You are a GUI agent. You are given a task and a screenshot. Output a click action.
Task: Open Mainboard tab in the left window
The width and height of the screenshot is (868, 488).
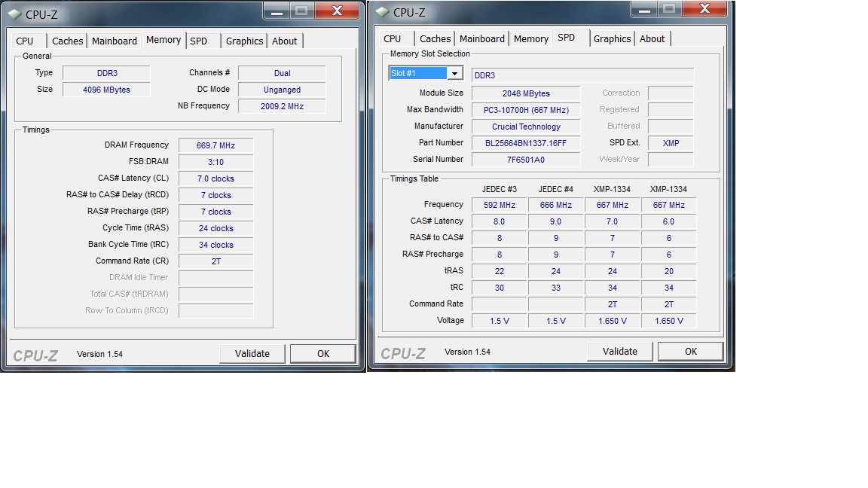[114, 41]
